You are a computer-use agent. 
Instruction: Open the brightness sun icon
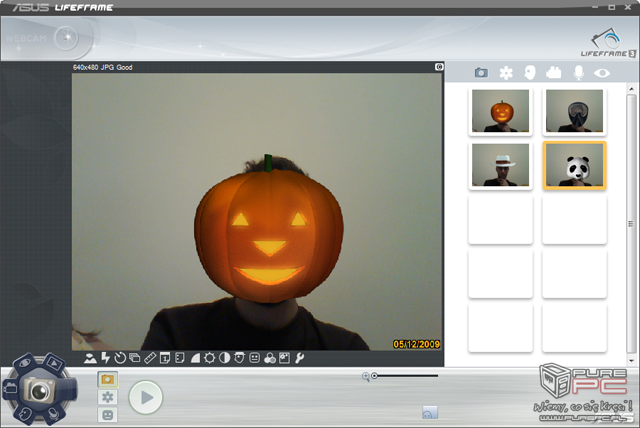[209, 358]
